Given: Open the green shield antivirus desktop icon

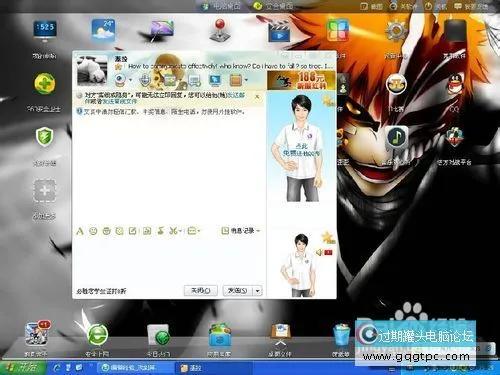Looking at the screenshot, I should pyautogui.click(x=45, y=137).
